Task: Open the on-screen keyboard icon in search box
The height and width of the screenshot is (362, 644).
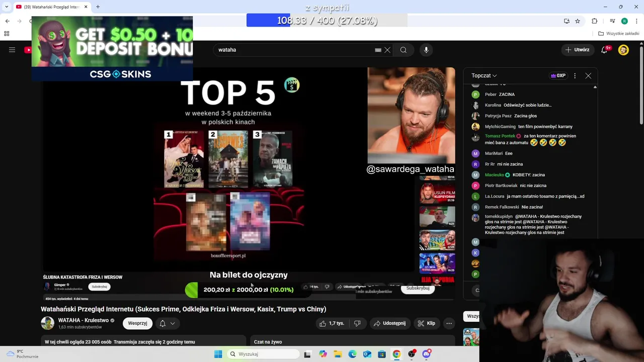Action: [x=378, y=50]
